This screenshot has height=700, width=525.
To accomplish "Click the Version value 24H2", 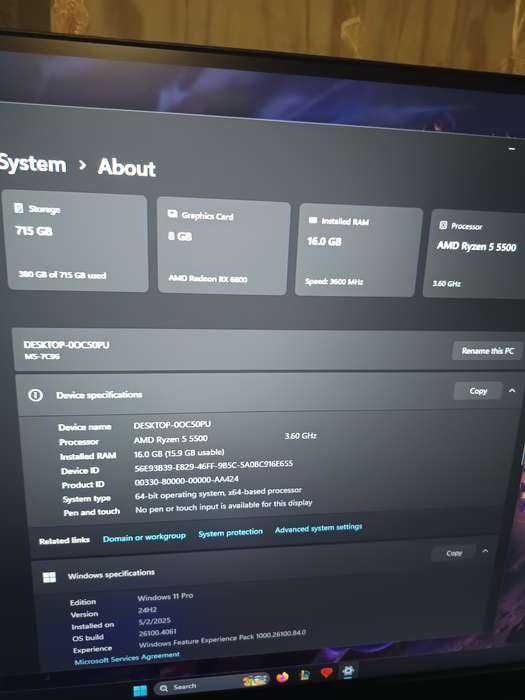I will [x=147, y=609].
